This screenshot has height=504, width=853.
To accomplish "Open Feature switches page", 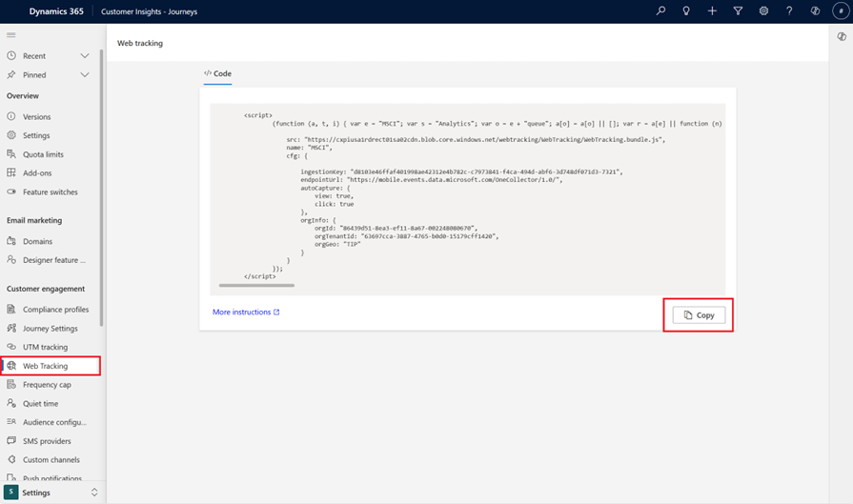I will (50, 192).
